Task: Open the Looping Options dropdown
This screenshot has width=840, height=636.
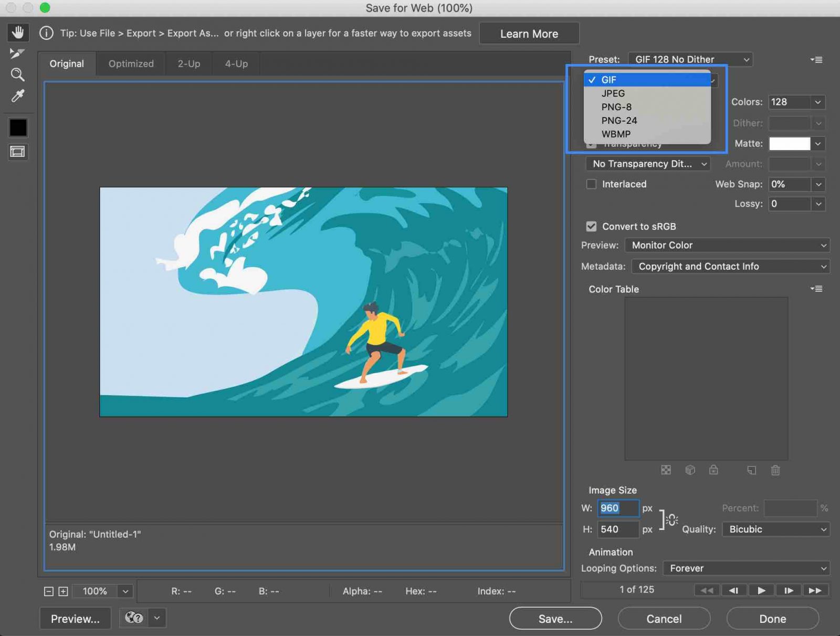Action: pos(745,568)
